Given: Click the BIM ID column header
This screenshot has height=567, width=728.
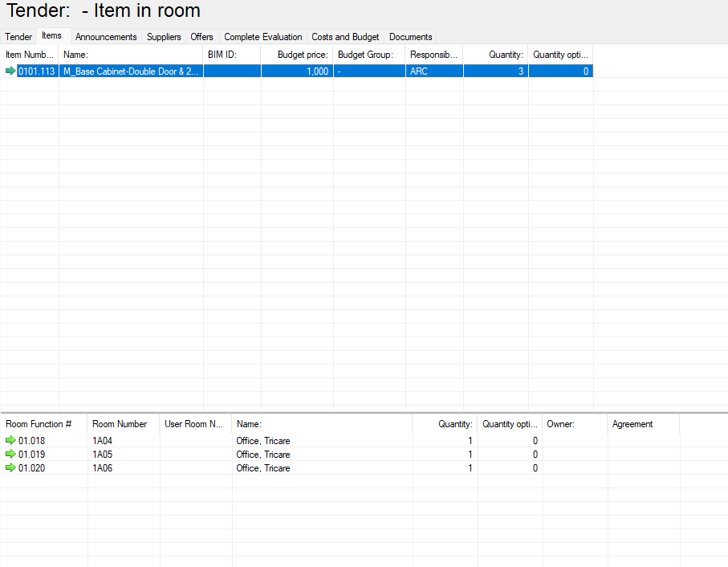Looking at the screenshot, I should 222,55.
